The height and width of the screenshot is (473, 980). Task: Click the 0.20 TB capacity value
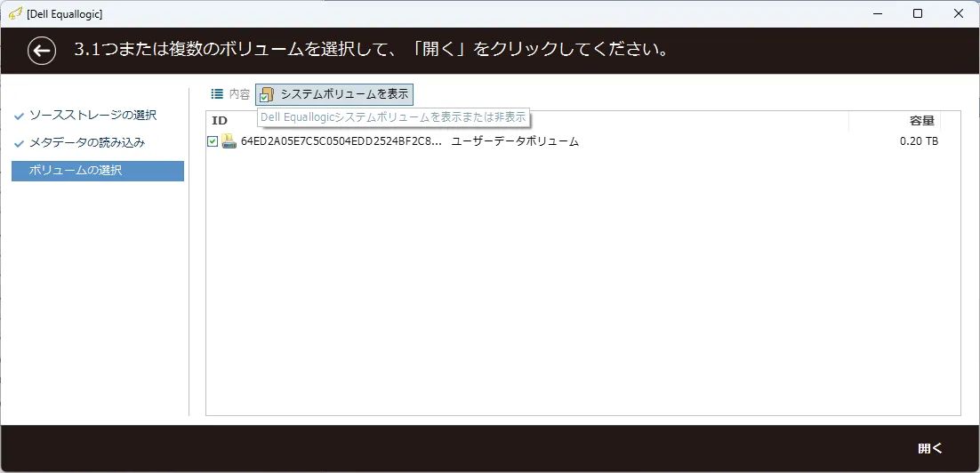[x=919, y=142]
